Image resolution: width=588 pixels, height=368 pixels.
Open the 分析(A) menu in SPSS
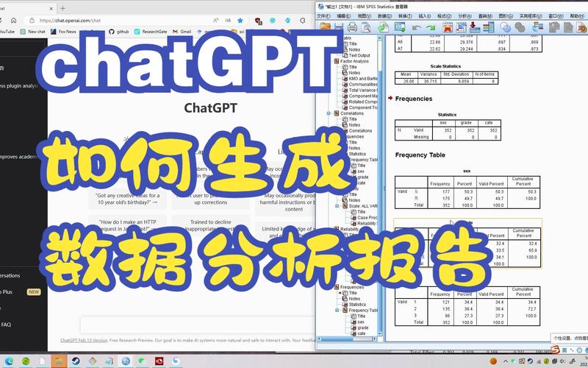tap(465, 16)
